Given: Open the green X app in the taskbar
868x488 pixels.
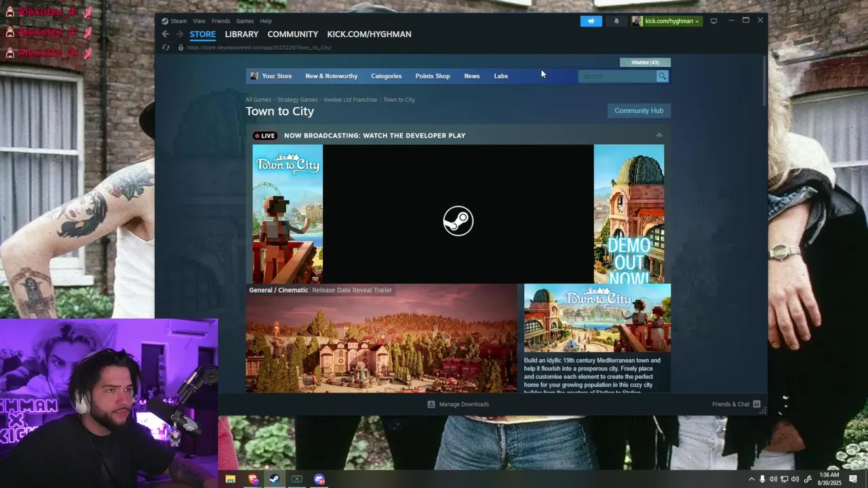Looking at the screenshot, I should click(296, 479).
